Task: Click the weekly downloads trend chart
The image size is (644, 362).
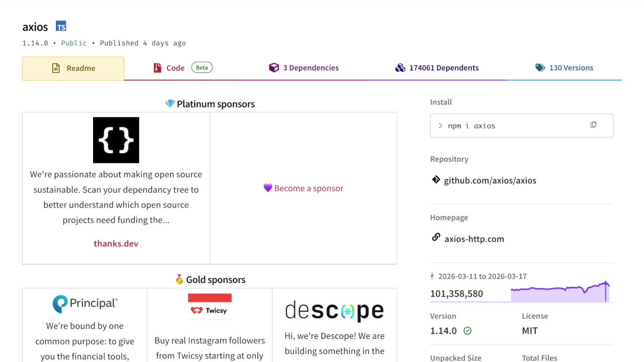Action: pyautogui.click(x=559, y=291)
